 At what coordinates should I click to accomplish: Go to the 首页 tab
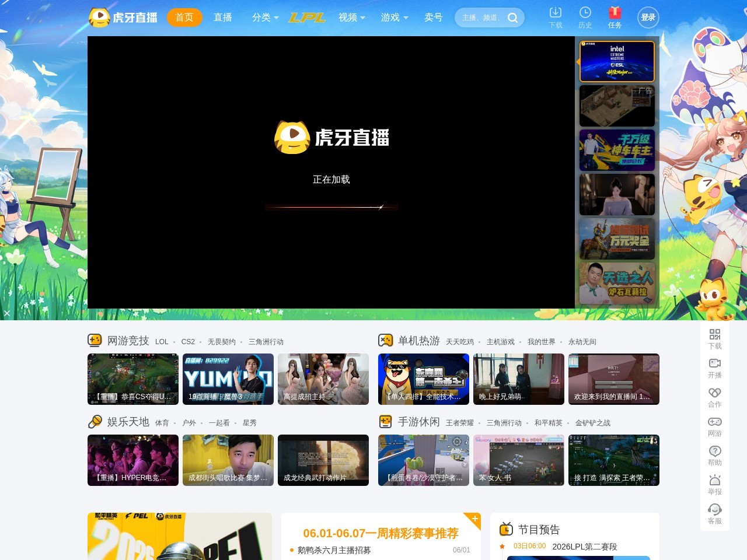[x=184, y=17]
